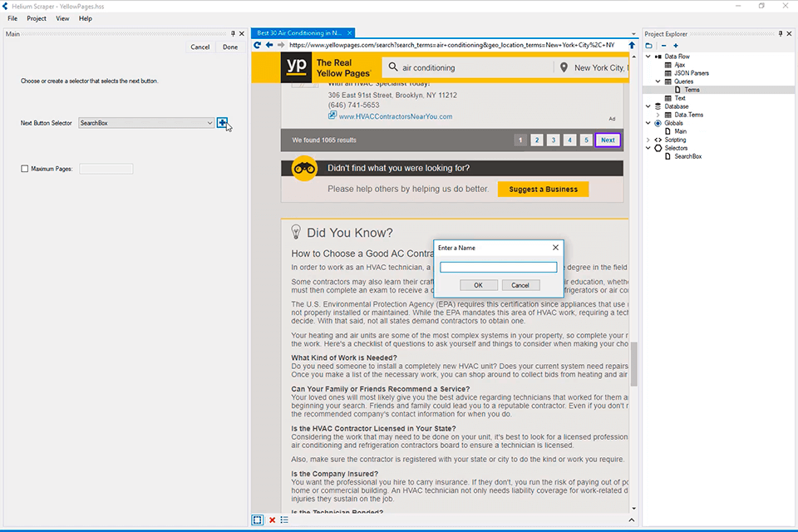Go to results page 5
798x532 pixels.
click(x=586, y=140)
